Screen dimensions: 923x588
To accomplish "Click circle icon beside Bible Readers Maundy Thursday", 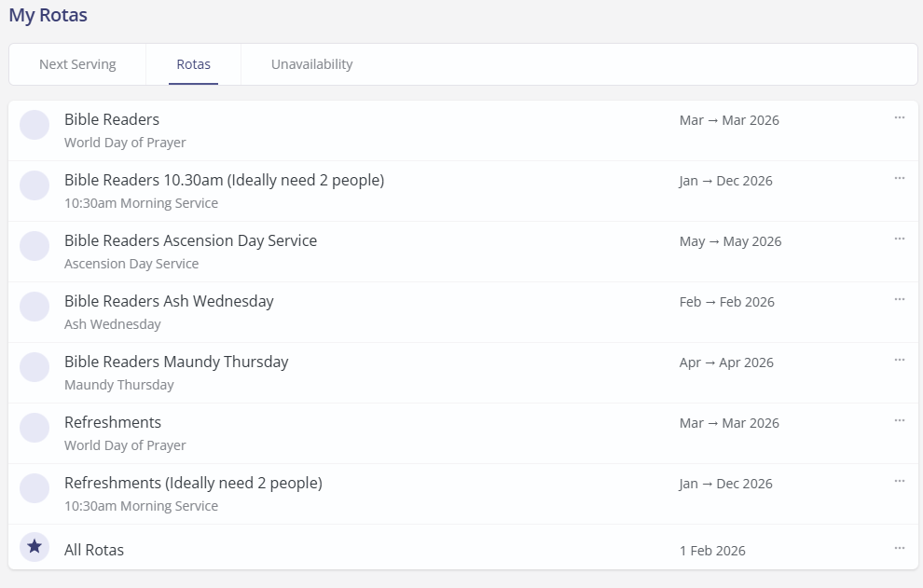I will pos(34,367).
